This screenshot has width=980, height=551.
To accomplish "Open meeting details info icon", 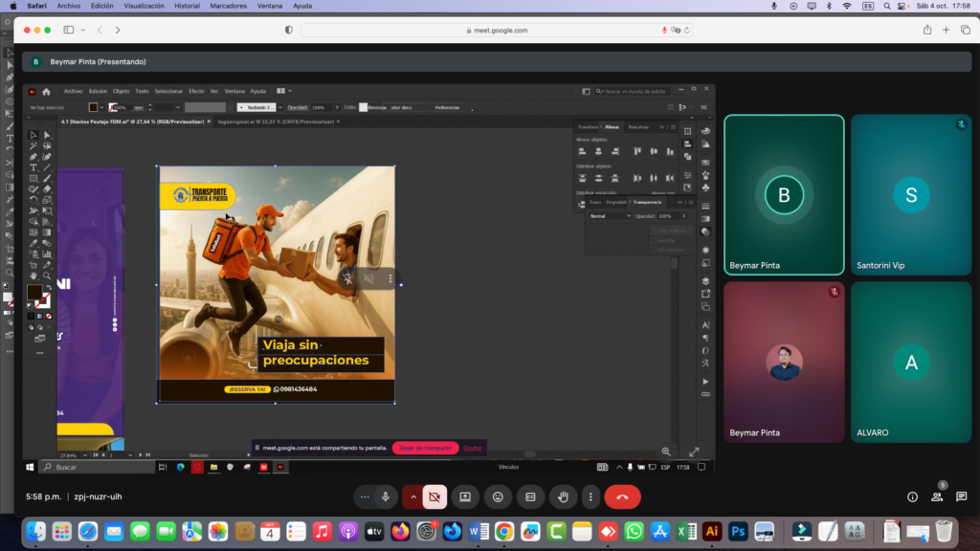I will coord(912,496).
